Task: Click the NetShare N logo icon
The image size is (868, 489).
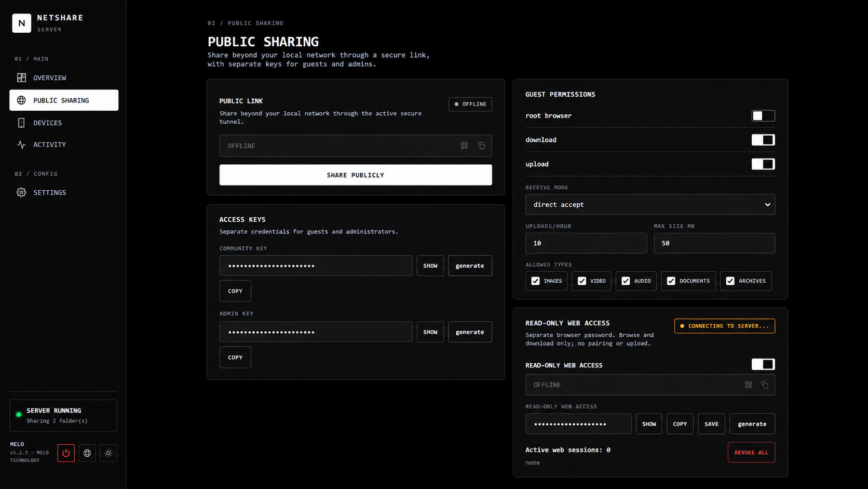Action: [21, 23]
